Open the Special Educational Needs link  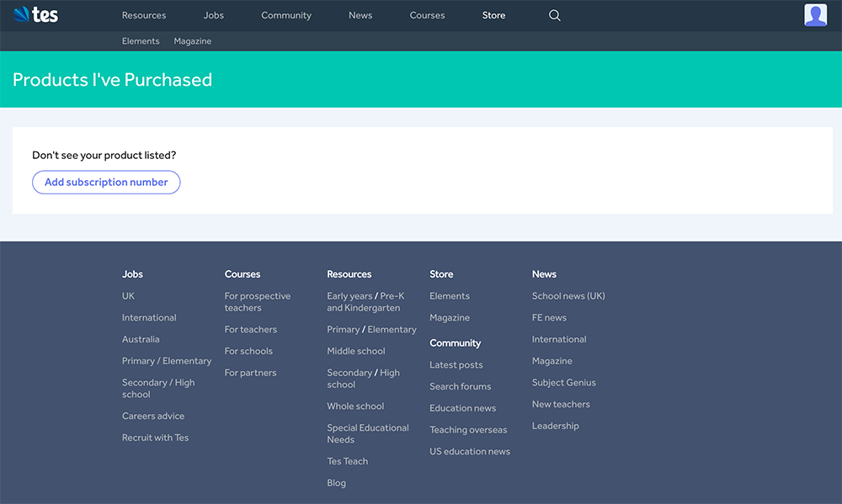coord(367,433)
